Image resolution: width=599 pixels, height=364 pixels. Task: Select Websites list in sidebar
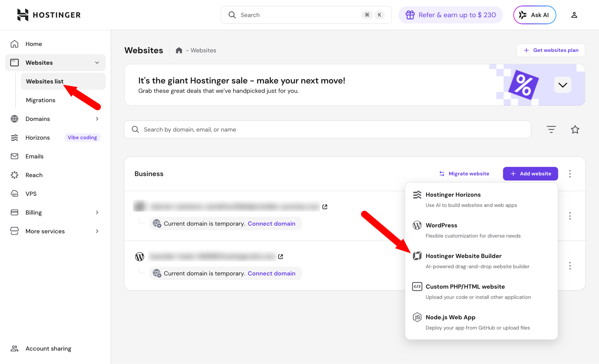coord(63,81)
